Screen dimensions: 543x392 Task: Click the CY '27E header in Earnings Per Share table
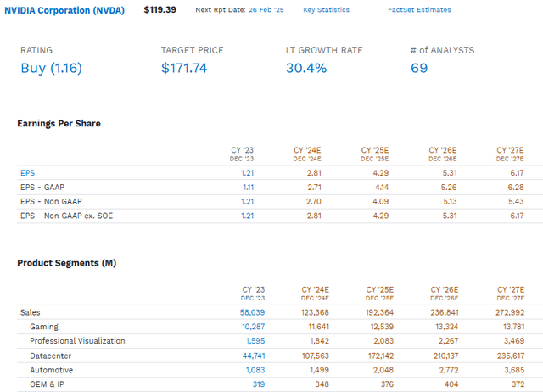(x=510, y=154)
